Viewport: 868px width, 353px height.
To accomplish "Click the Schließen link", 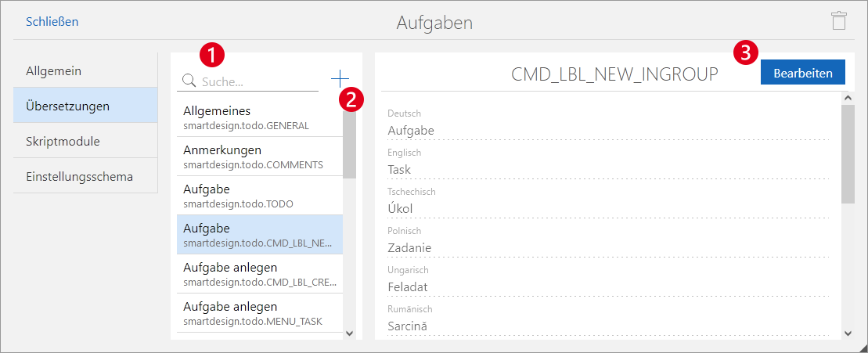I will [x=52, y=22].
